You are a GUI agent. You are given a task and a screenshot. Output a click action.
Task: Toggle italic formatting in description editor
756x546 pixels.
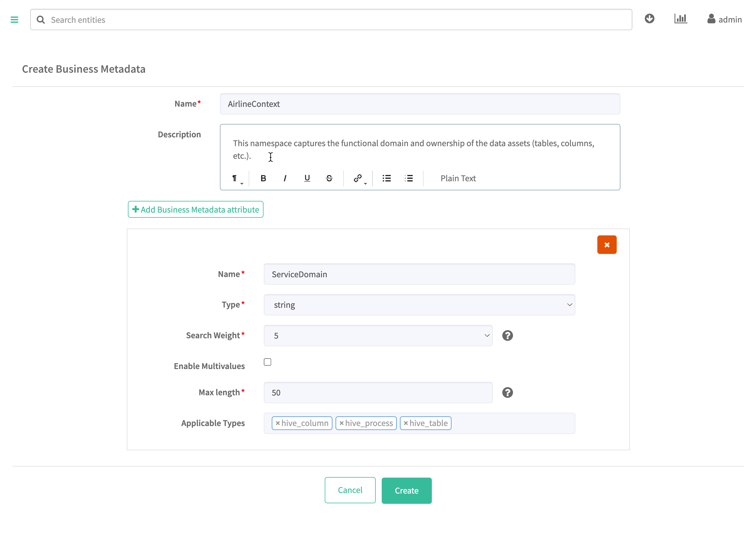(x=285, y=178)
